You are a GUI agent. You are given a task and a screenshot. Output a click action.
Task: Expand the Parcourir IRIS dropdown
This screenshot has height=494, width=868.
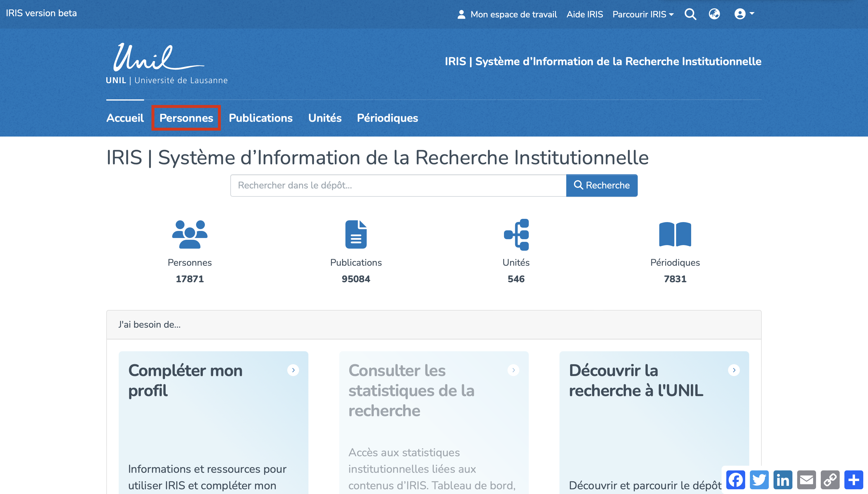tap(643, 14)
